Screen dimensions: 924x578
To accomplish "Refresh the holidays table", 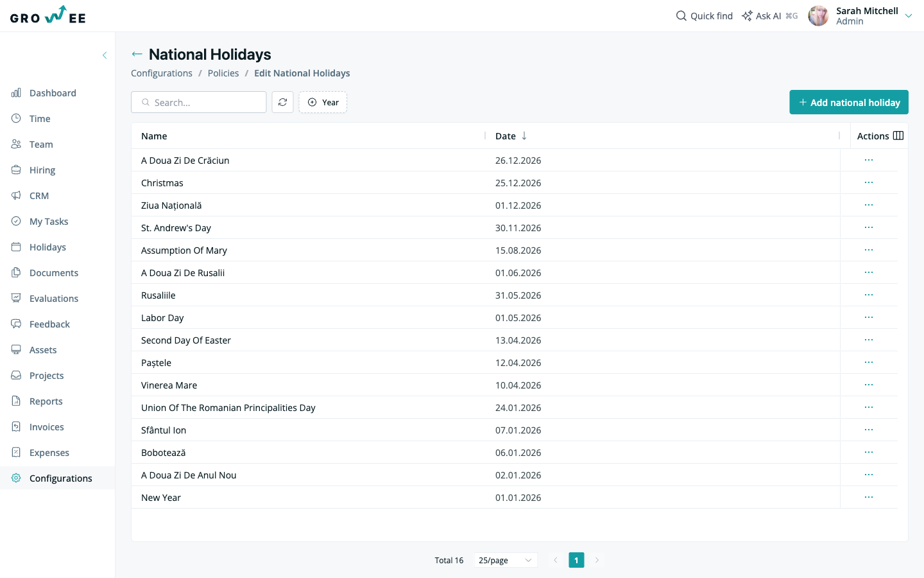I will tap(282, 102).
